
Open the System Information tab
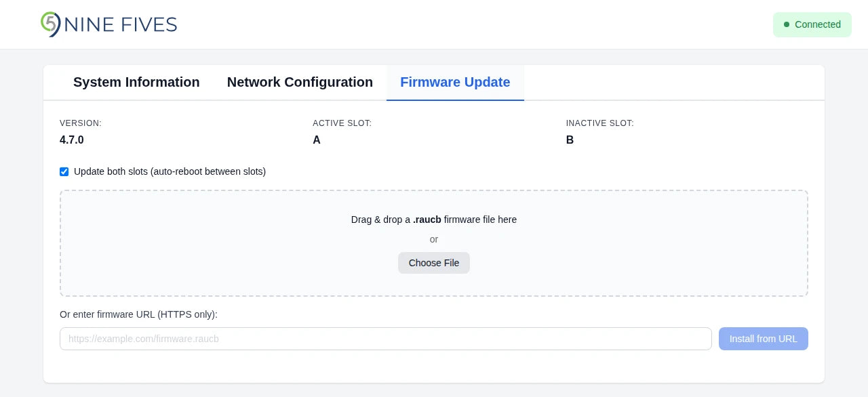(x=136, y=83)
